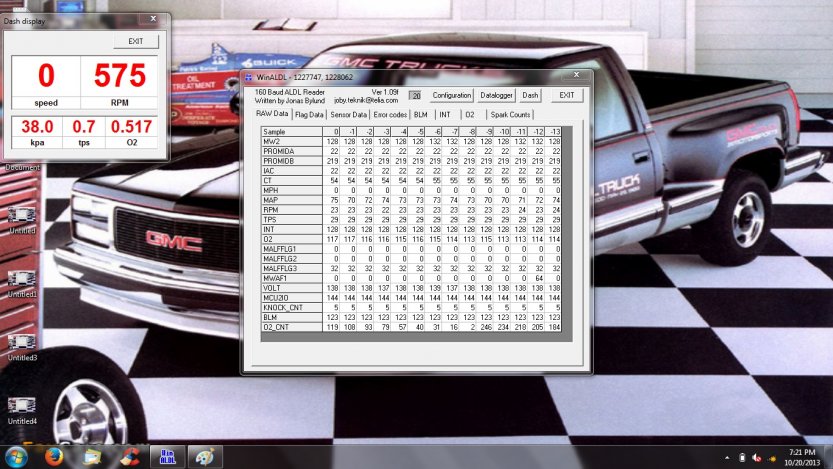Switch to the Sensor Data tab

(348, 115)
